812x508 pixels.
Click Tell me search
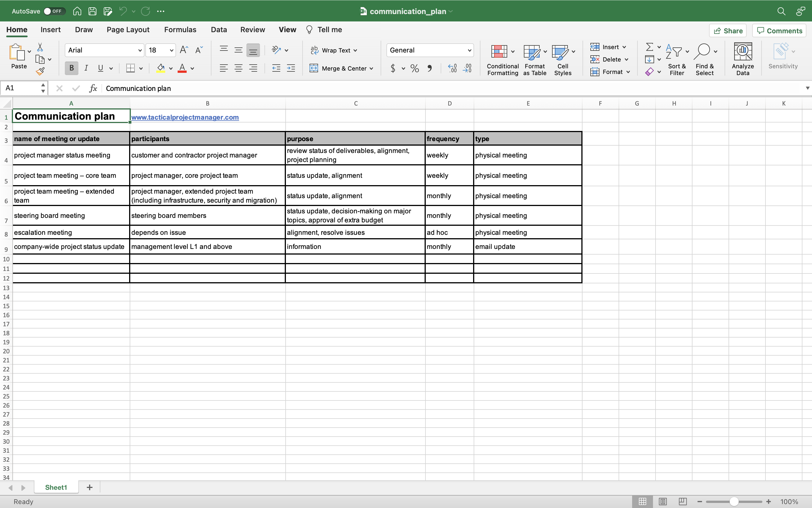click(324, 30)
